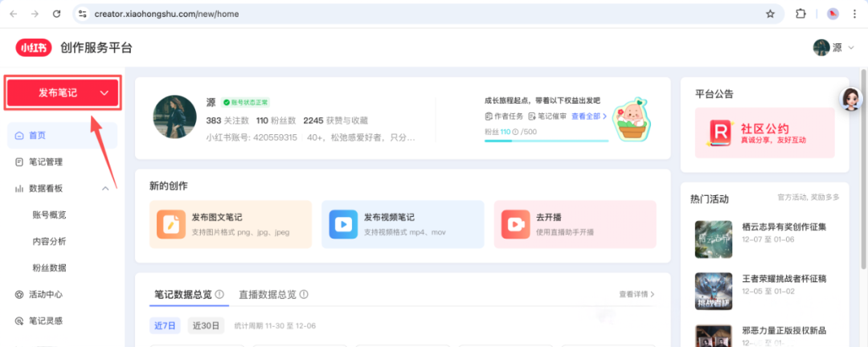Click the orange 发布图文笔记 icon
Screen dimensions: 868x347
tap(171, 224)
